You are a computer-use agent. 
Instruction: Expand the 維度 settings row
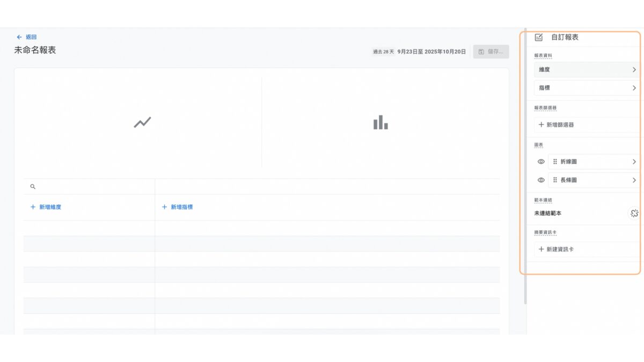pos(588,70)
